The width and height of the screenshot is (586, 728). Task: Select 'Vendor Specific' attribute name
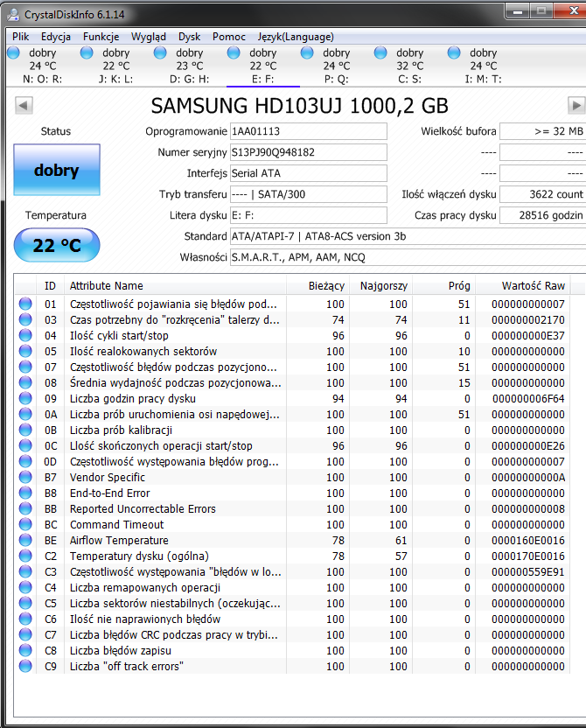click(x=108, y=477)
